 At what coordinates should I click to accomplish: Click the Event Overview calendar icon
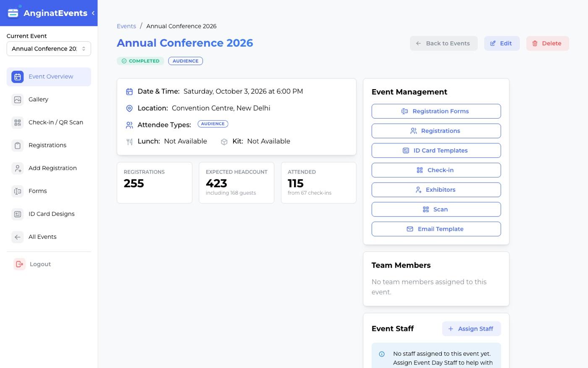tap(18, 77)
